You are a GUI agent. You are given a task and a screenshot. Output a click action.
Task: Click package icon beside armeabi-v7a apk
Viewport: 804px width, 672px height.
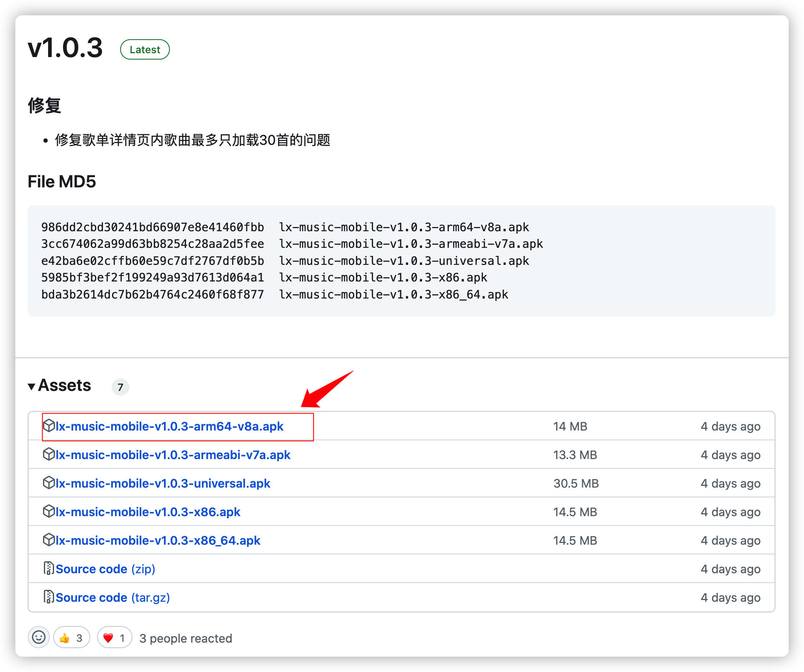pos(49,454)
